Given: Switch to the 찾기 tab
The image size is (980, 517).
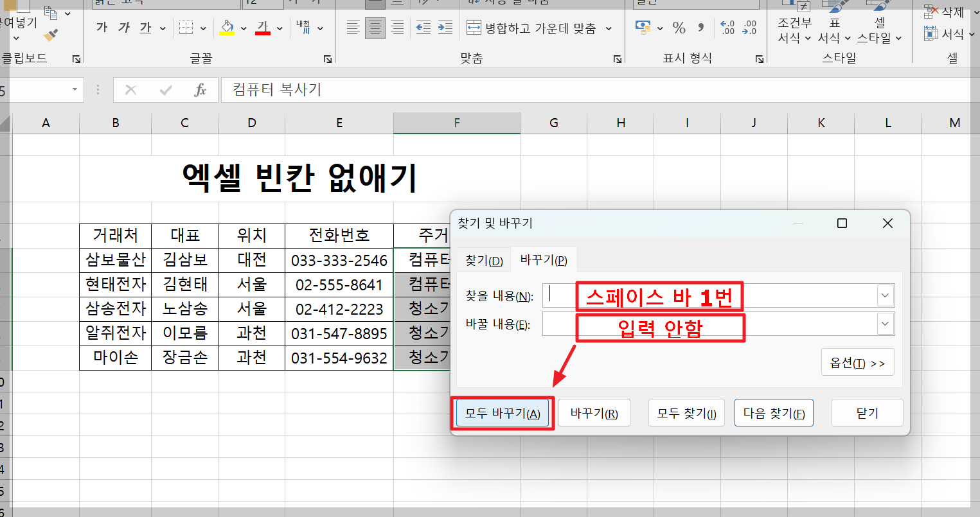Looking at the screenshot, I should pyautogui.click(x=483, y=259).
